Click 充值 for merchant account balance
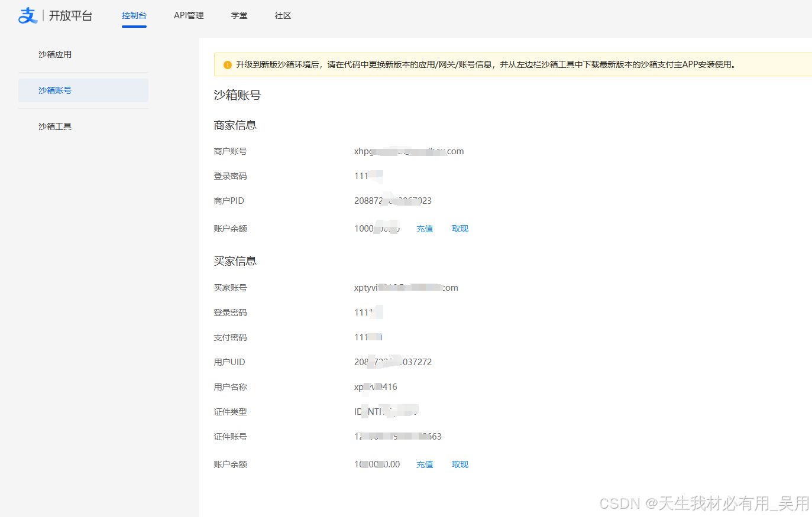The height and width of the screenshot is (517, 812). point(425,229)
